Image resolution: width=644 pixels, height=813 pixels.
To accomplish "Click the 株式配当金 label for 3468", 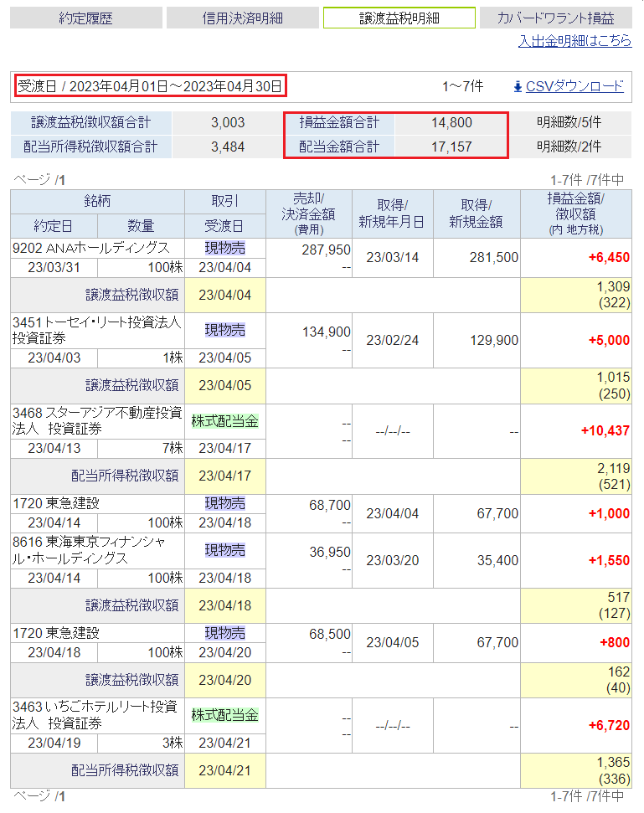I will 225,421.
